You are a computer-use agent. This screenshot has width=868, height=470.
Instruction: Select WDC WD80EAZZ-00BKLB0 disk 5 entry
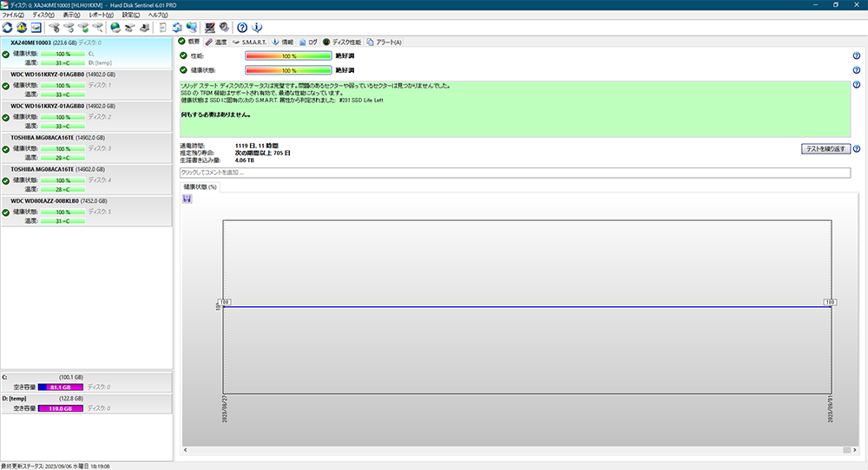point(86,211)
